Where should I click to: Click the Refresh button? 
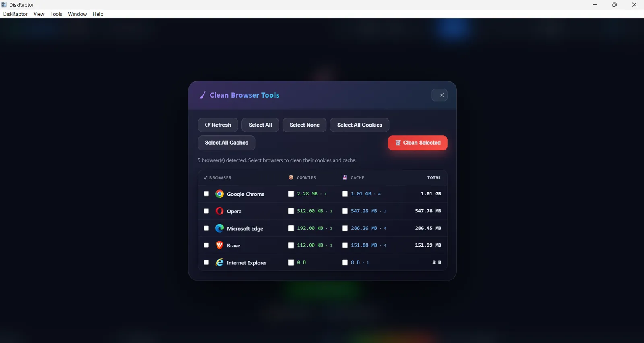click(218, 125)
